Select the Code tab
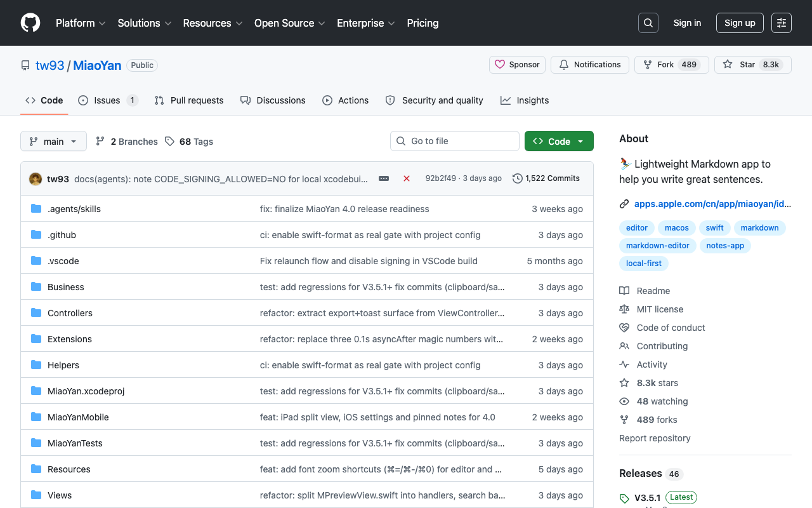 point(44,100)
